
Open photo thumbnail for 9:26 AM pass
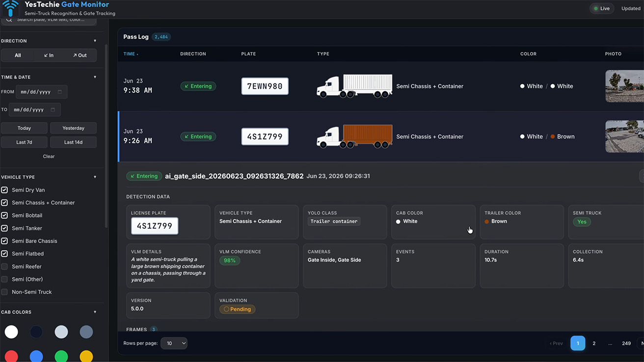pos(624,136)
